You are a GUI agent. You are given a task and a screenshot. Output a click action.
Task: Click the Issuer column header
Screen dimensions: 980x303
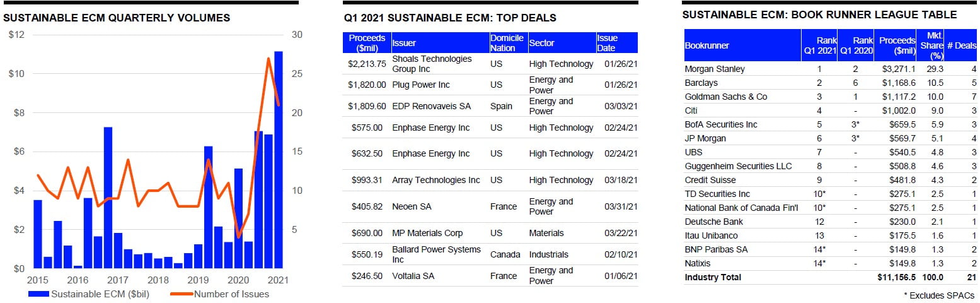(x=405, y=43)
